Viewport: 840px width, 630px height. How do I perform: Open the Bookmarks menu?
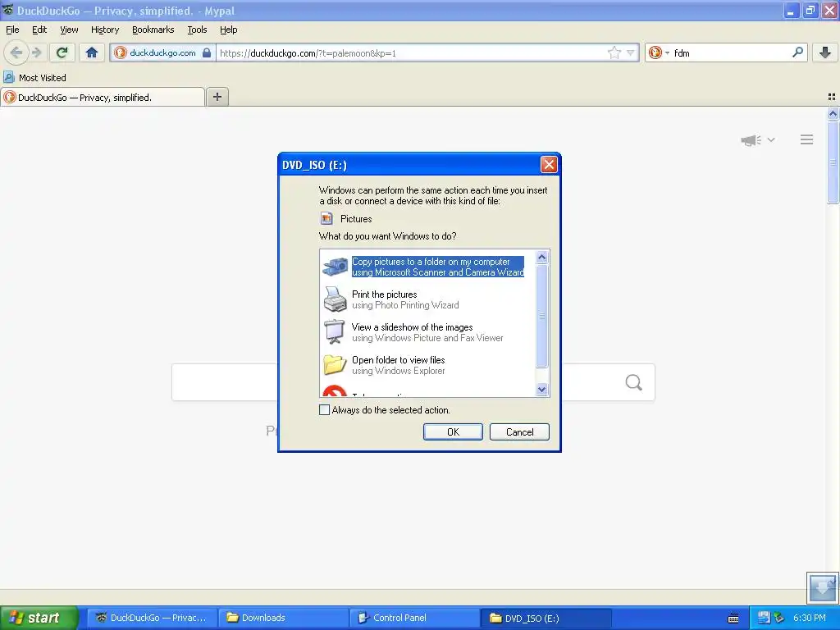(x=153, y=30)
